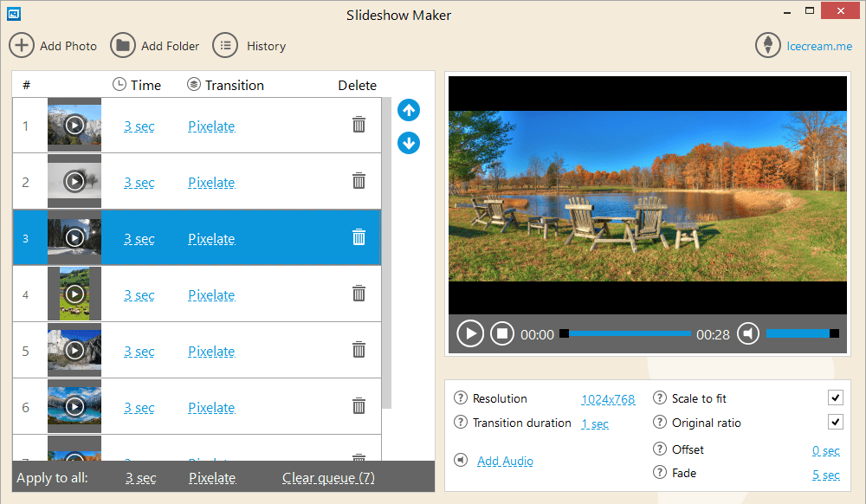Screen dimensions: 866x504
Task: Click the slide list vertical scrollbar
Action: click(x=386, y=253)
